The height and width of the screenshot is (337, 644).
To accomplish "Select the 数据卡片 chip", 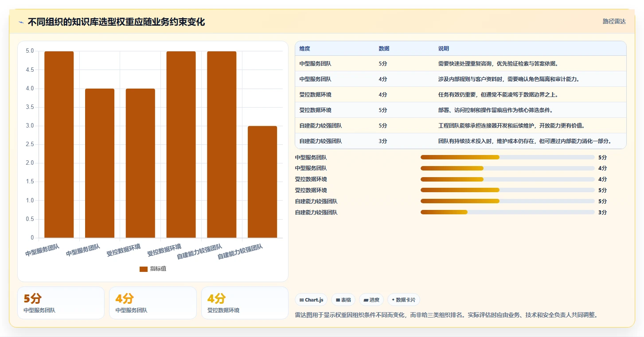I will [x=404, y=300].
